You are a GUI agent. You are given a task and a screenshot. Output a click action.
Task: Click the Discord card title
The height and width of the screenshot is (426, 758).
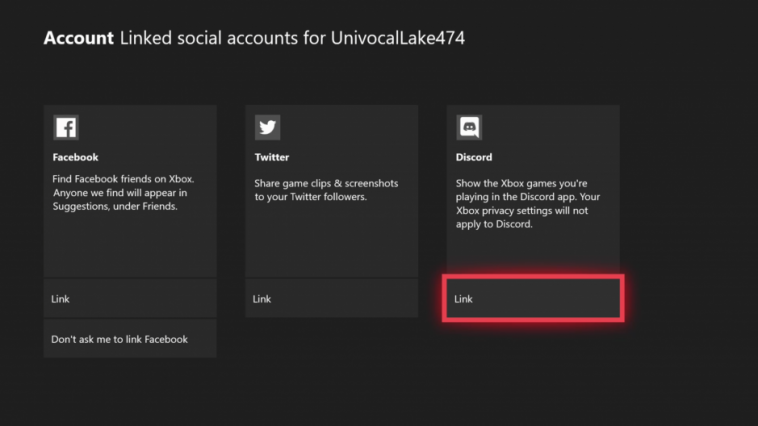pyautogui.click(x=474, y=157)
